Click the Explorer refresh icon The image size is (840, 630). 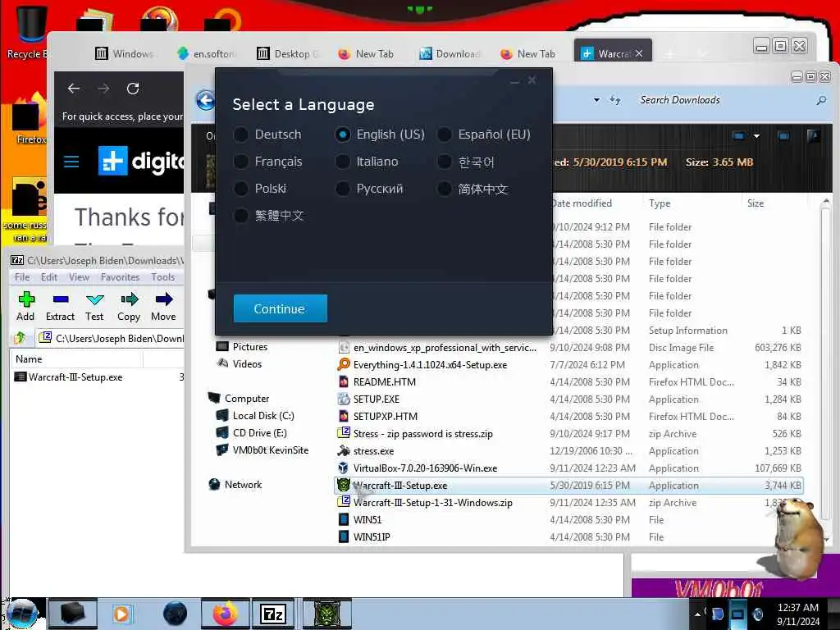point(615,100)
